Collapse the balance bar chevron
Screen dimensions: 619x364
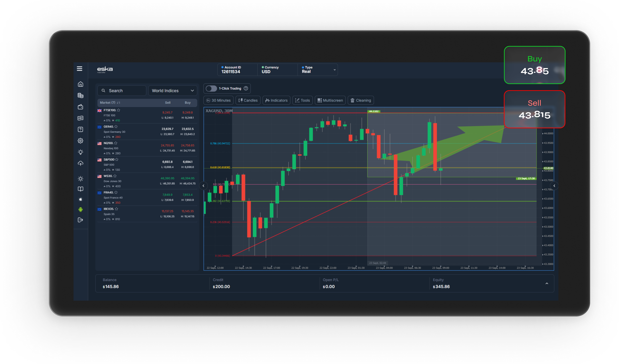[x=547, y=283]
